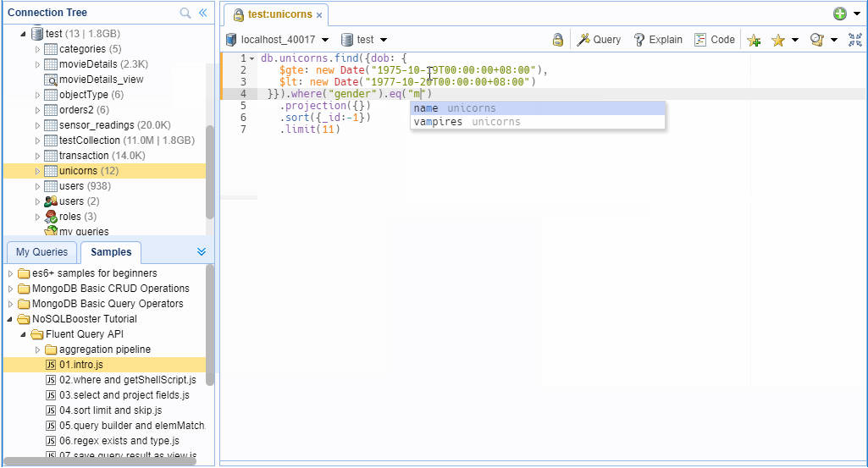Click the unicorns collection table icon
Viewport: 868px width, 468px height.
point(50,171)
